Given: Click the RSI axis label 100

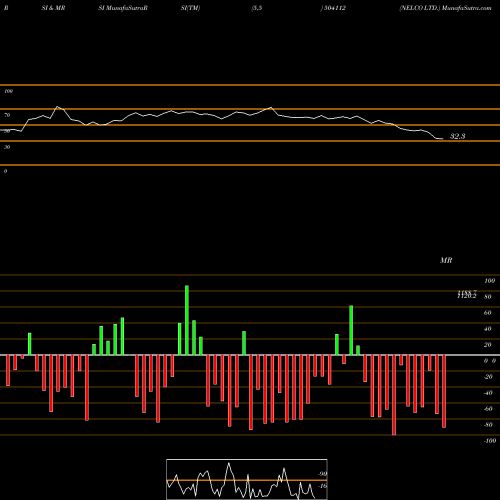Looking at the screenshot, I should [x=8, y=91].
